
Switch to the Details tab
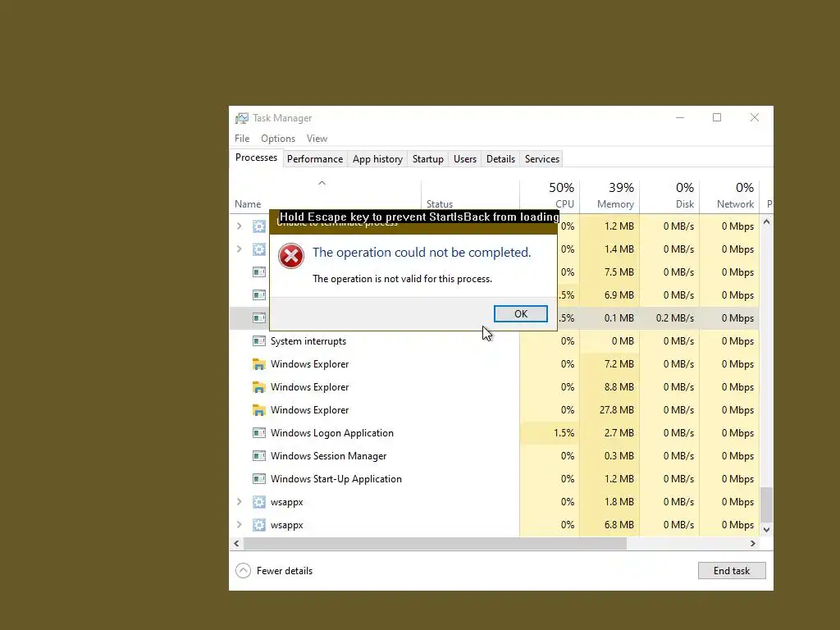[x=500, y=159]
